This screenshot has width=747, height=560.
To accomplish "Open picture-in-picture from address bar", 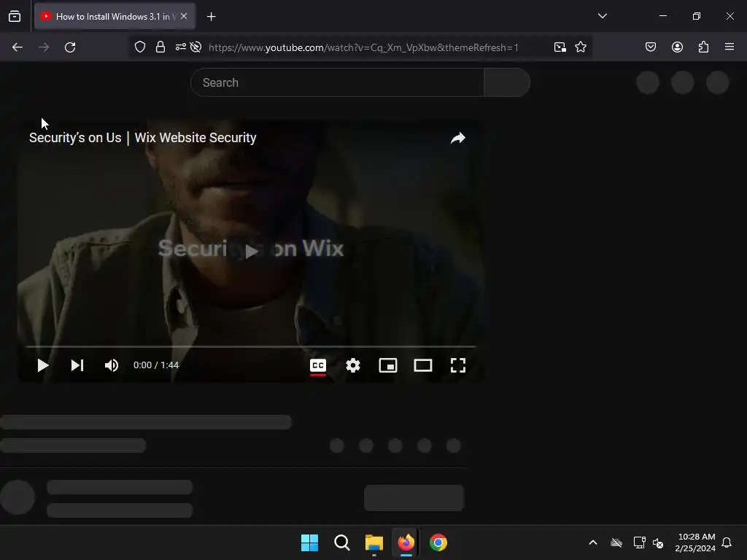I will pos(560,47).
